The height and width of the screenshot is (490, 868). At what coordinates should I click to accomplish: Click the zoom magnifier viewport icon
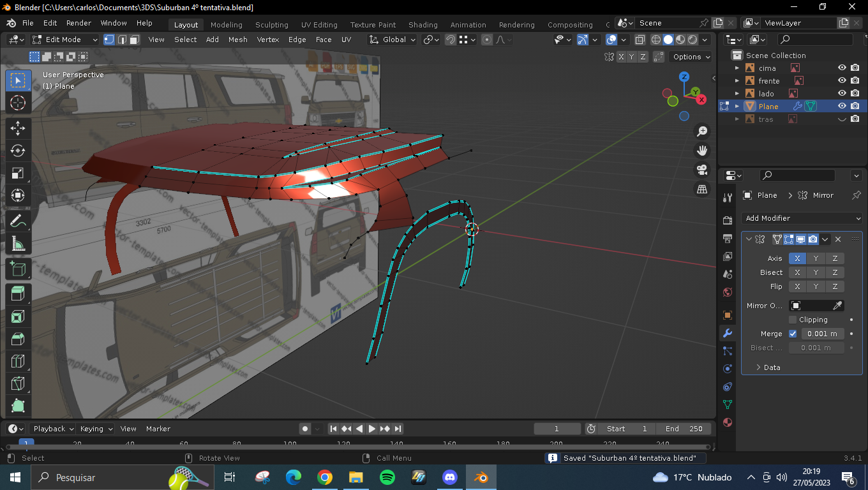pos(702,131)
